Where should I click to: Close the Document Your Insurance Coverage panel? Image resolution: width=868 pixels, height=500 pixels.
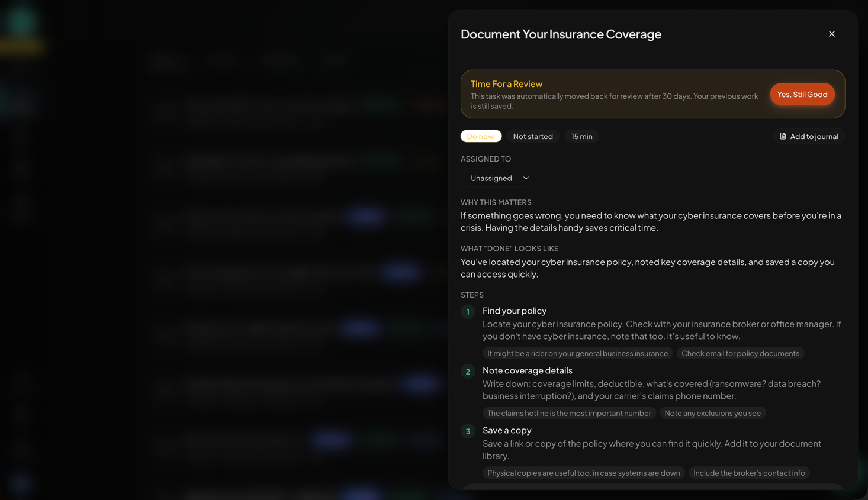coord(831,34)
